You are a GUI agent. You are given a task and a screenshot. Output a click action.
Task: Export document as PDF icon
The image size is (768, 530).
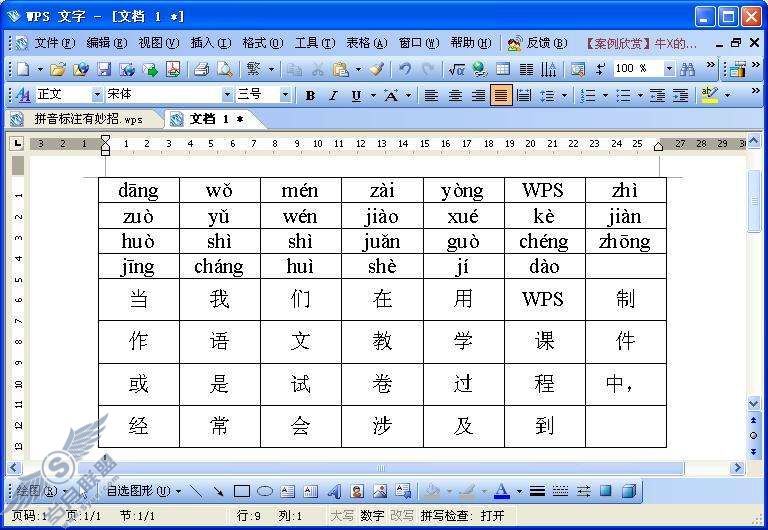[x=173, y=70]
